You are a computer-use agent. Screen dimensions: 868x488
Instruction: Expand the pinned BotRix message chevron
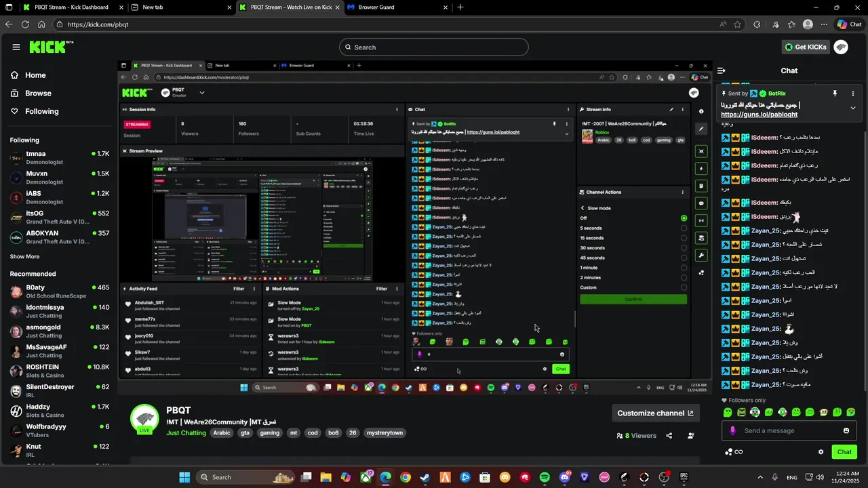point(853,108)
